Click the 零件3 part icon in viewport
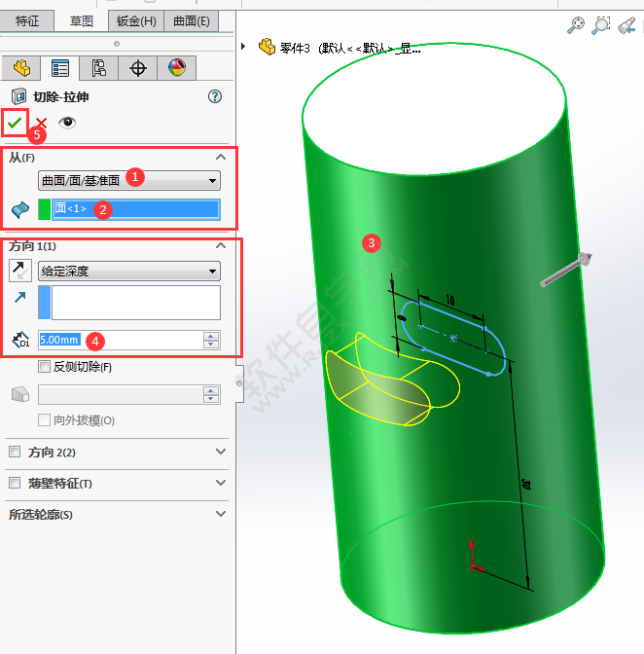The image size is (644, 654). click(267, 47)
